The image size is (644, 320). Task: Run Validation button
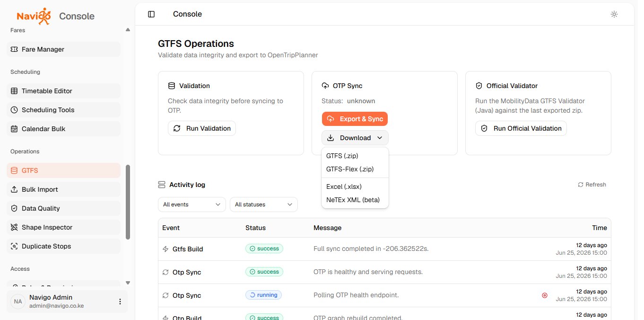tap(202, 128)
